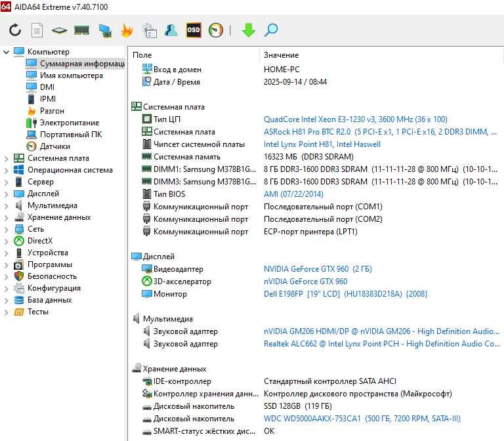This screenshot has width=504, height=441.
Task: Select the Дата / Время row
Action: click(315, 82)
